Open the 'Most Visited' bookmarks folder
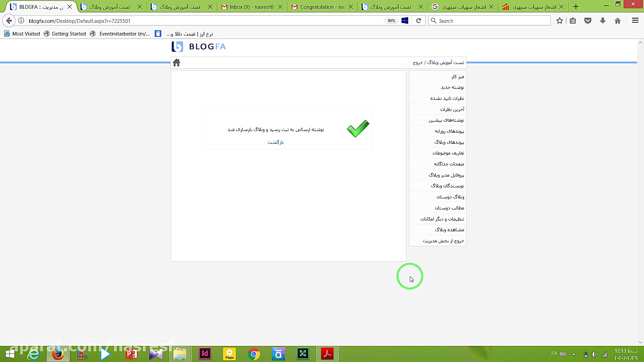Screen dimensions: 644x362 tap(22, 34)
